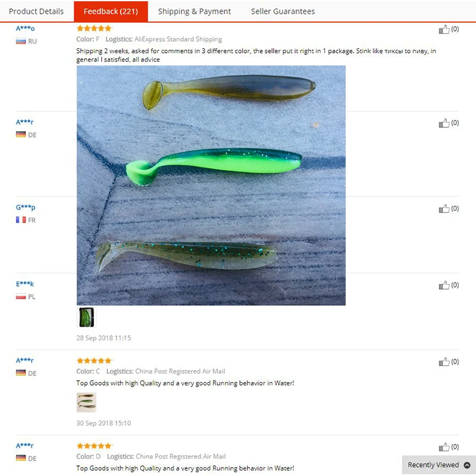This screenshot has height=476, width=476.
Task: Click the five-star rating of A***o review
Action: click(x=95, y=29)
